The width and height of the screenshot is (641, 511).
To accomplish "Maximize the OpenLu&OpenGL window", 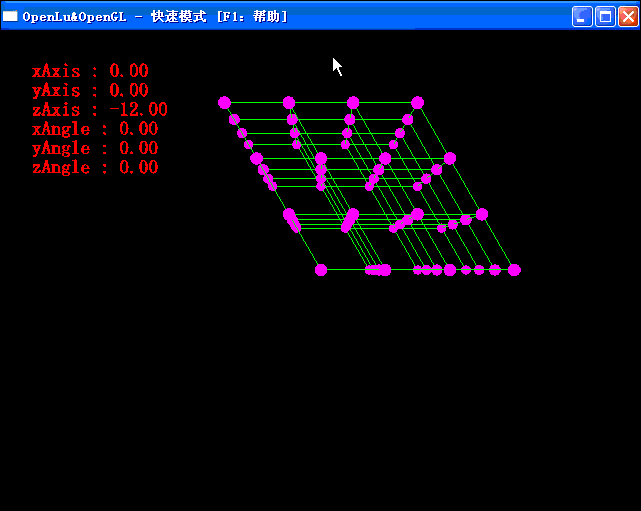I will point(605,17).
